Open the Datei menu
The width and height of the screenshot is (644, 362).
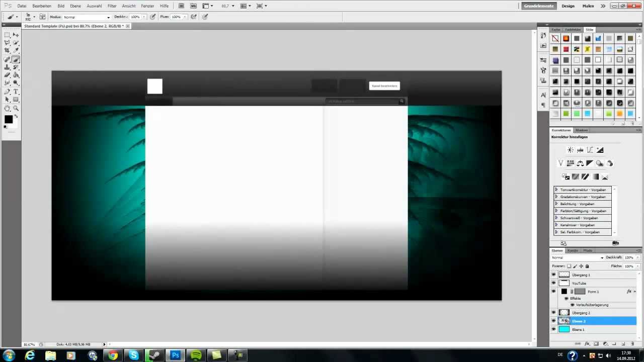point(22,6)
